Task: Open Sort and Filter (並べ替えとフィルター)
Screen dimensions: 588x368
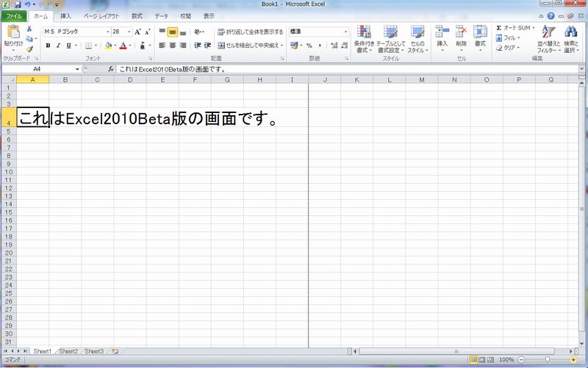Action: [548, 39]
